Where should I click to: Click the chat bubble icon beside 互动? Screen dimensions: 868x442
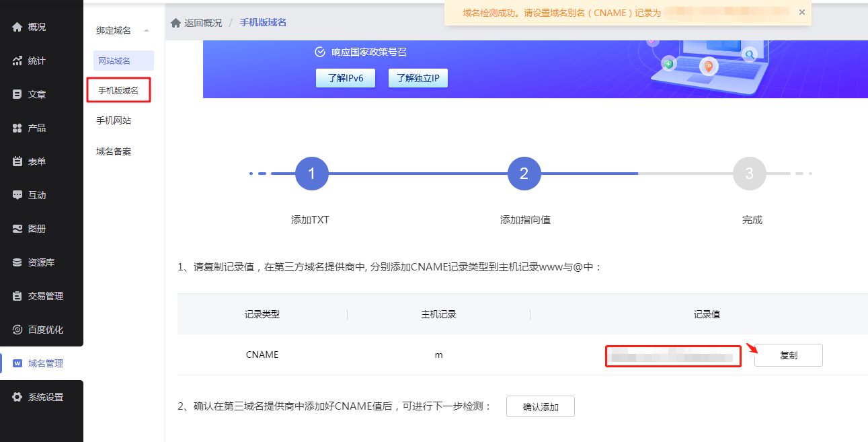17,195
